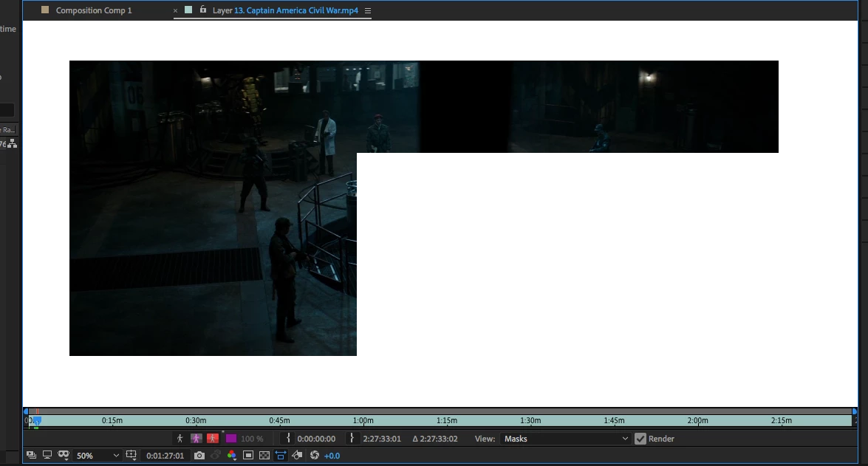Open the RGB channel display menu
868x466 pixels.
[231, 455]
